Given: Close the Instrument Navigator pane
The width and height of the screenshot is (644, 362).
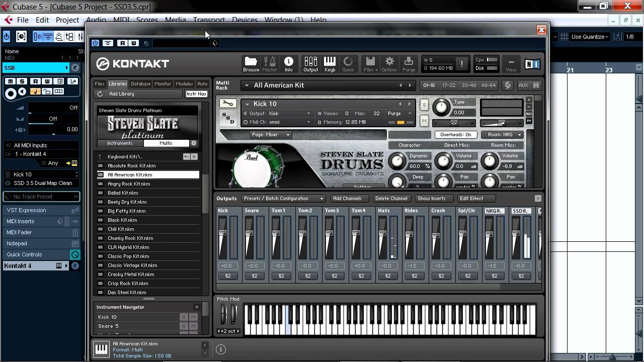Looking at the screenshot, I should (197, 307).
